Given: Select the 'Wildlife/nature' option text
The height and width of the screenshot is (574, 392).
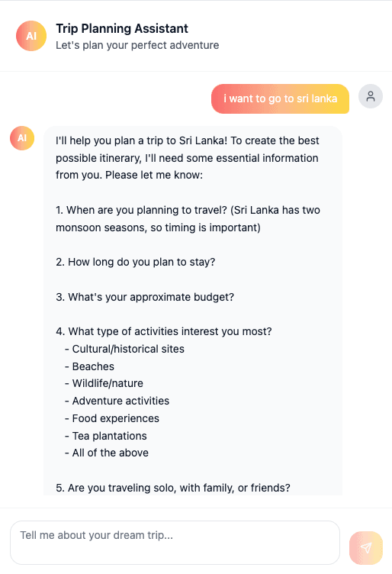Looking at the screenshot, I should pos(108,383).
